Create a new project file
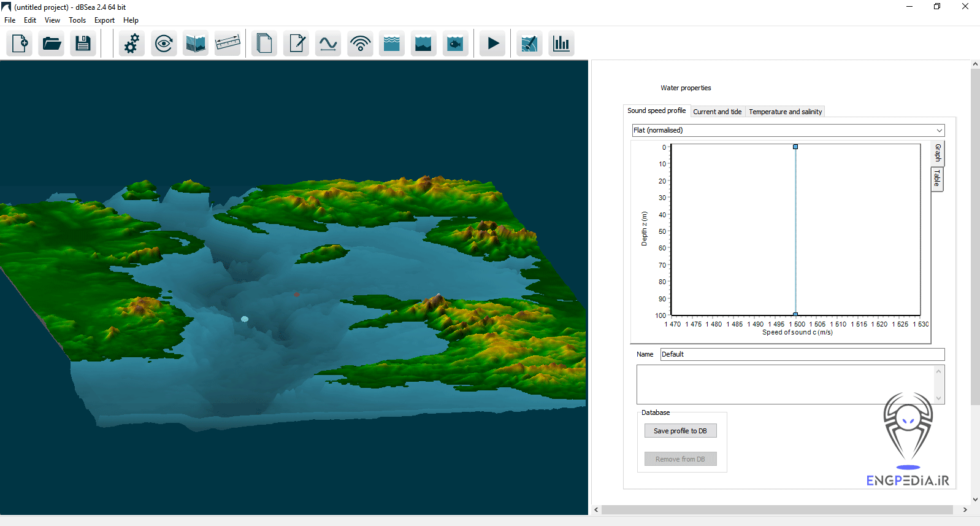Viewport: 980px width, 526px height. (x=20, y=44)
